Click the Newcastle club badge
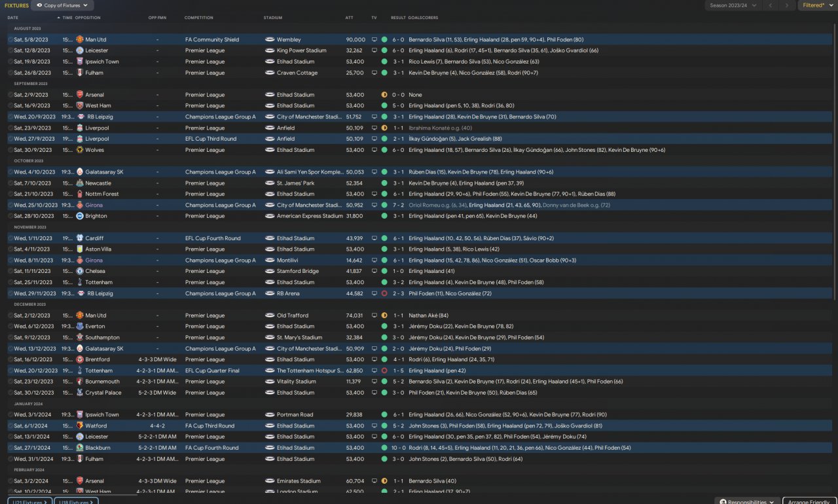Viewport: 838px width, 504px height. pyautogui.click(x=80, y=183)
